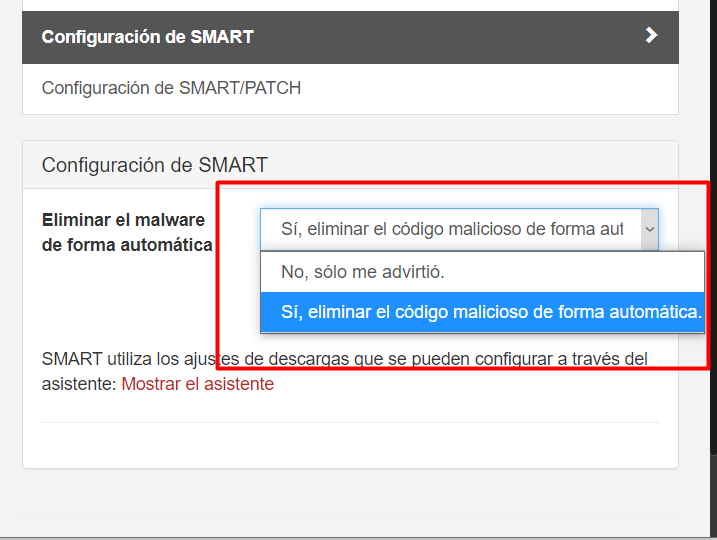Click the blank white area under the divider
Screen dimensions: 717x540
pyautogui.click(x=350, y=445)
